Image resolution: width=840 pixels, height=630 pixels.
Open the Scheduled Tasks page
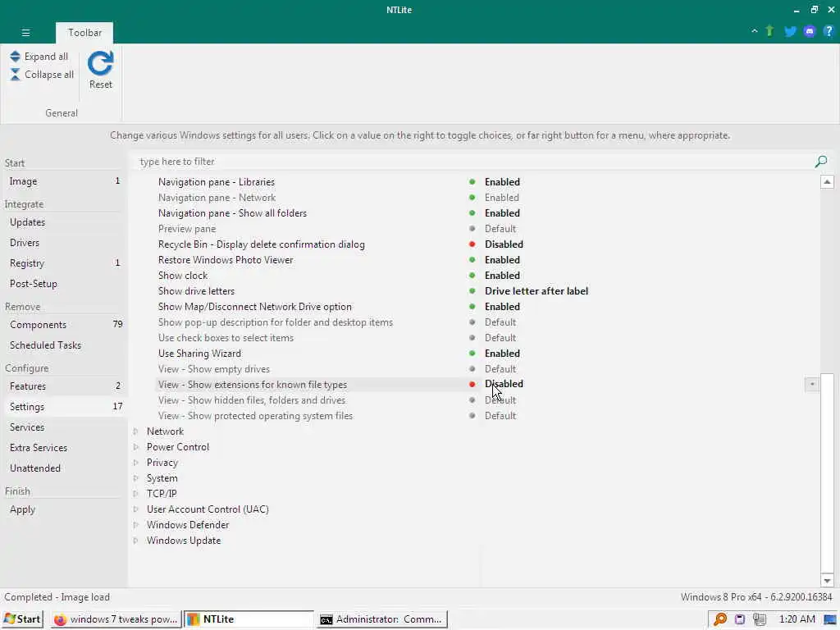[x=63, y=345]
